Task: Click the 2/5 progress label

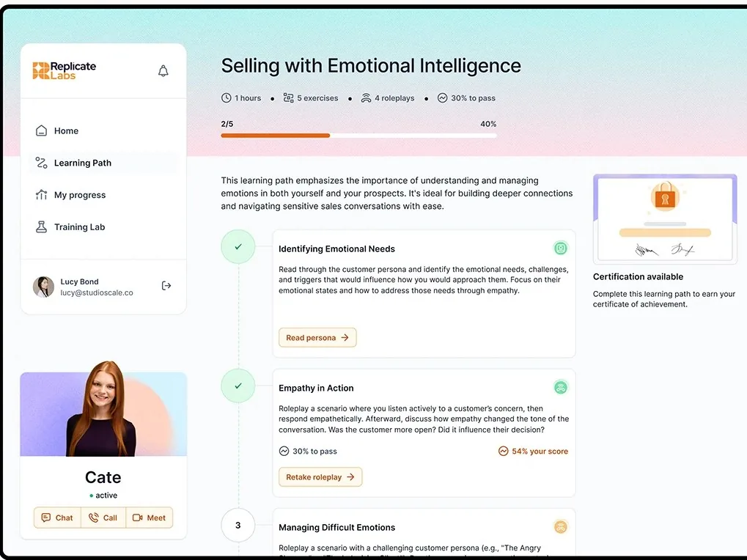Action: (x=227, y=124)
